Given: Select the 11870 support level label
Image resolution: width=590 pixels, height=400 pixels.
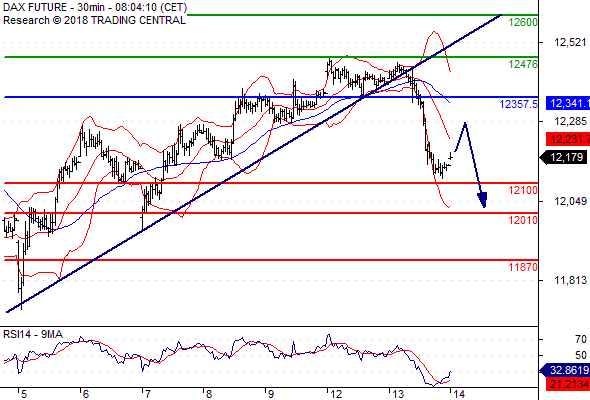Looking at the screenshot, I should [x=523, y=268].
